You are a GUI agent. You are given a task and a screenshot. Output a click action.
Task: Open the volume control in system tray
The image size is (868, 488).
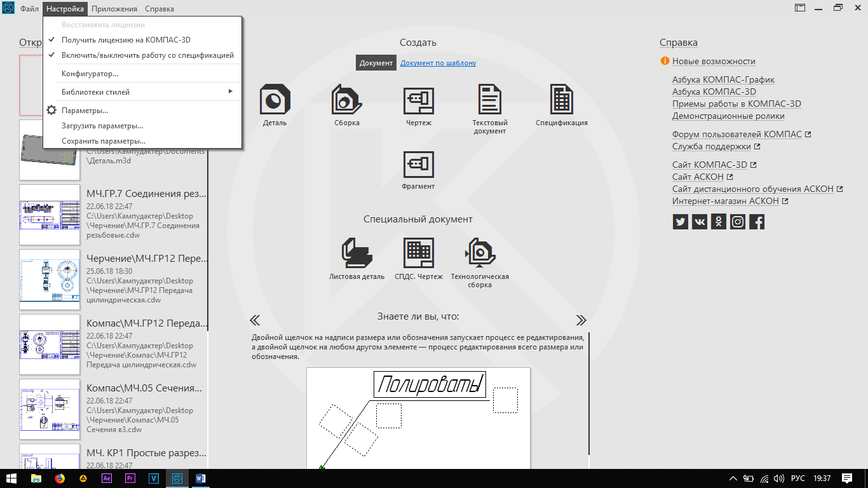click(x=778, y=478)
